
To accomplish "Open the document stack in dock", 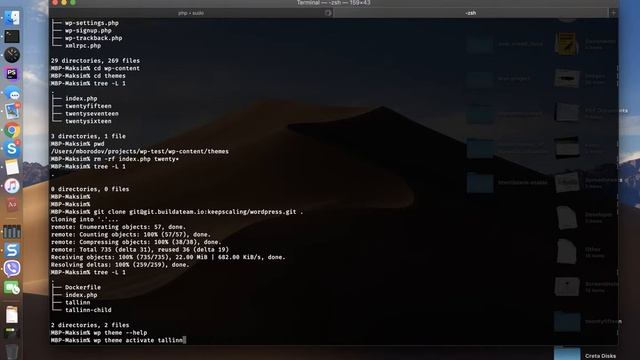I will (12, 315).
